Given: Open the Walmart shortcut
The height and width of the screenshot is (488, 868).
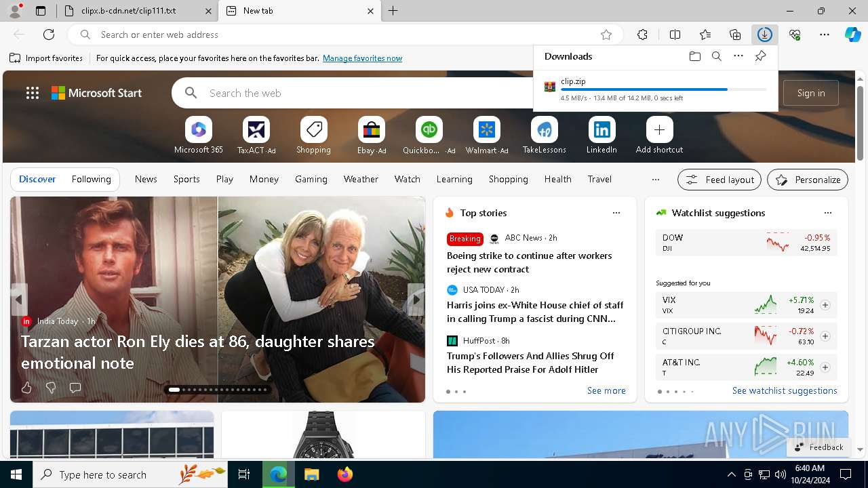Looking at the screenshot, I should point(487,136).
